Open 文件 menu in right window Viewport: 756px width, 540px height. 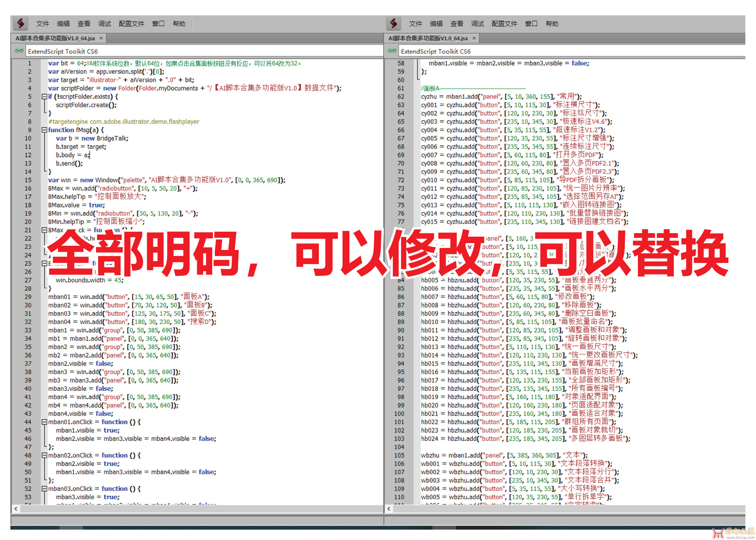pyautogui.click(x=416, y=24)
